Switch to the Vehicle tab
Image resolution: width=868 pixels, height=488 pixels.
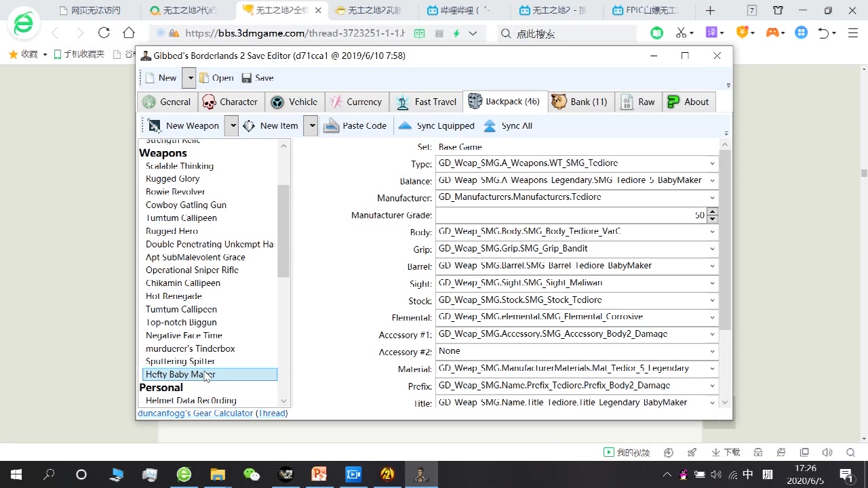coord(294,102)
